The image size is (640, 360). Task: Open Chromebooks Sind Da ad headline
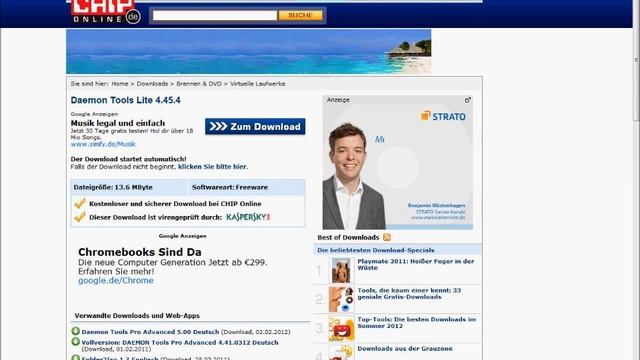(140, 252)
